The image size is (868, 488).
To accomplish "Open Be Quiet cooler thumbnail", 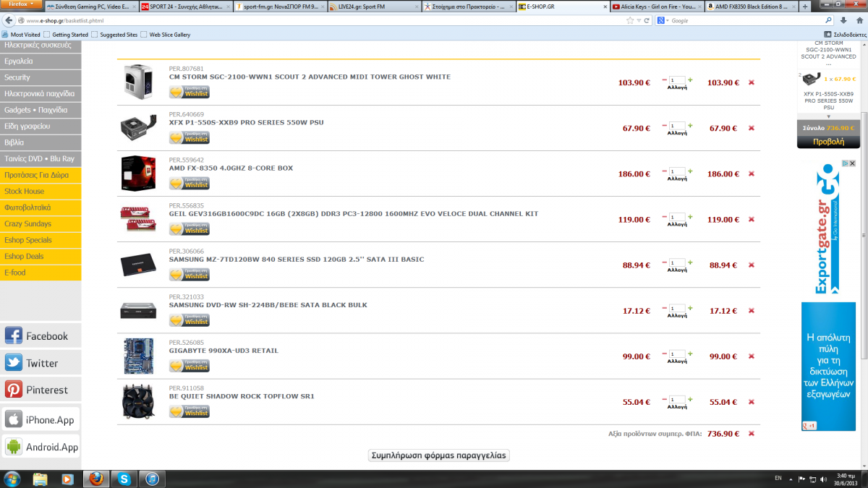I will coord(138,402).
